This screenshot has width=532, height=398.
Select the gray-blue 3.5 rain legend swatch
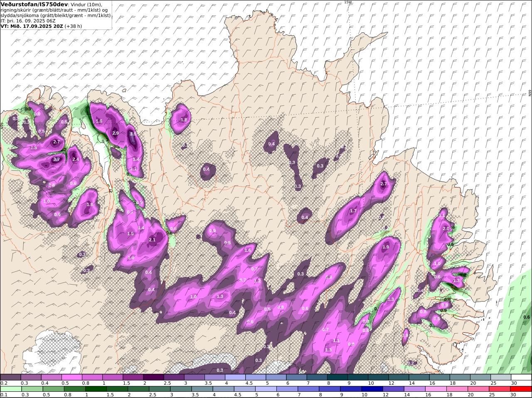(202, 389)
